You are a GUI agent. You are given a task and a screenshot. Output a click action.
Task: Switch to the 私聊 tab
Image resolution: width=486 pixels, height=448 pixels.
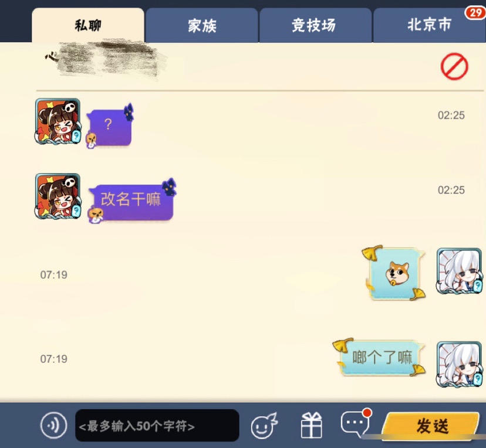click(88, 25)
